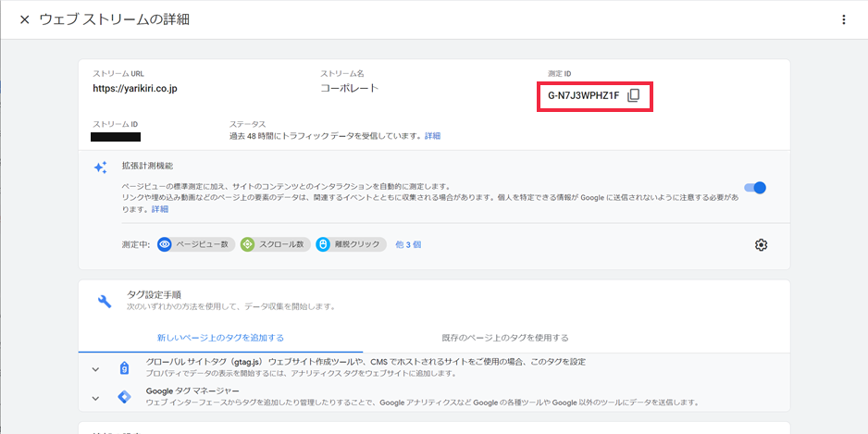Viewport: 868px width, 434px height.
Task: Click the outbound clicks mouse icon
Action: point(323,244)
